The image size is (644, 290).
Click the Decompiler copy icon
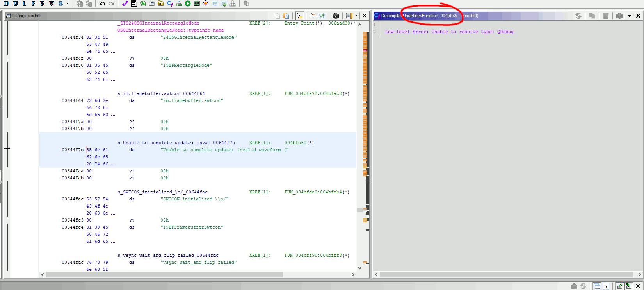592,16
